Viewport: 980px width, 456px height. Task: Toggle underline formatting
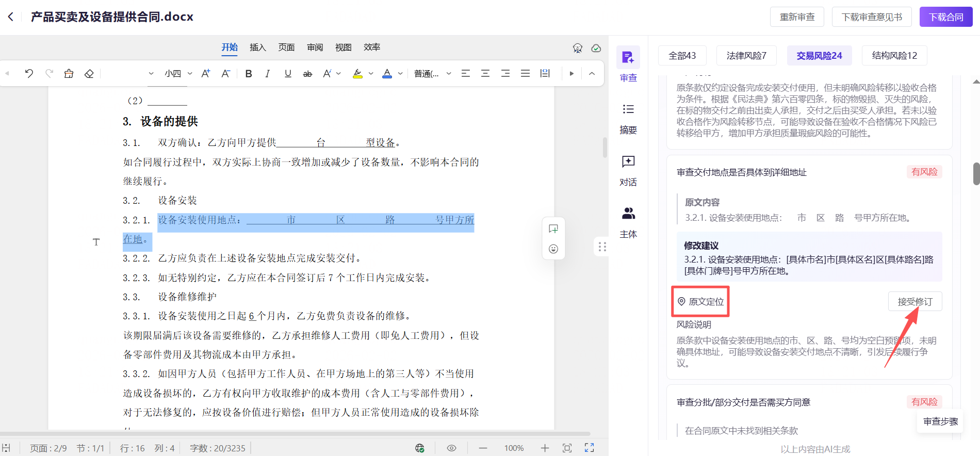click(x=288, y=74)
